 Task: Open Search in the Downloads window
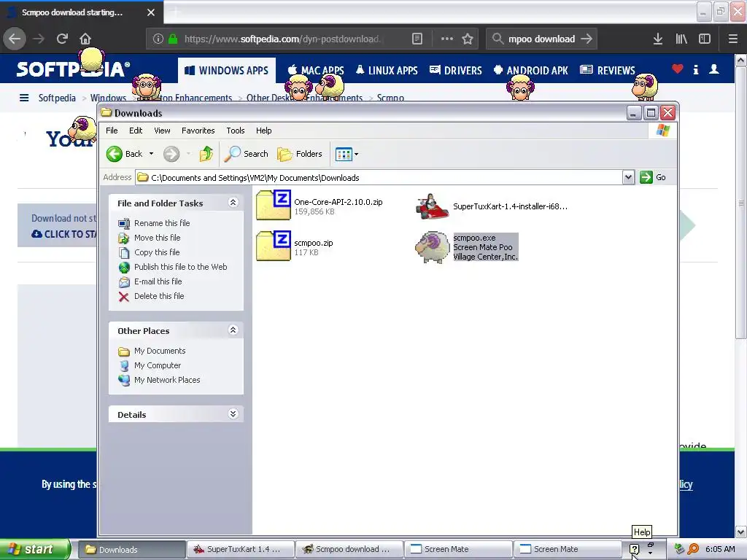(247, 154)
